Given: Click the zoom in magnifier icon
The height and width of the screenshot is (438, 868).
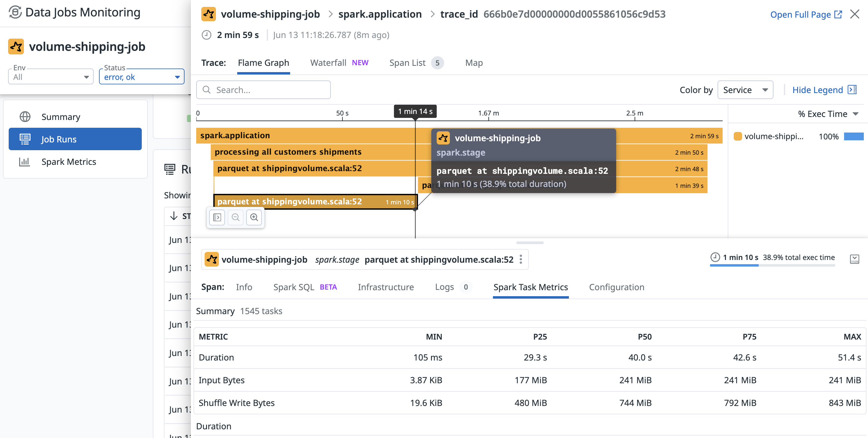Looking at the screenshot, I should [x=254, y=217].
